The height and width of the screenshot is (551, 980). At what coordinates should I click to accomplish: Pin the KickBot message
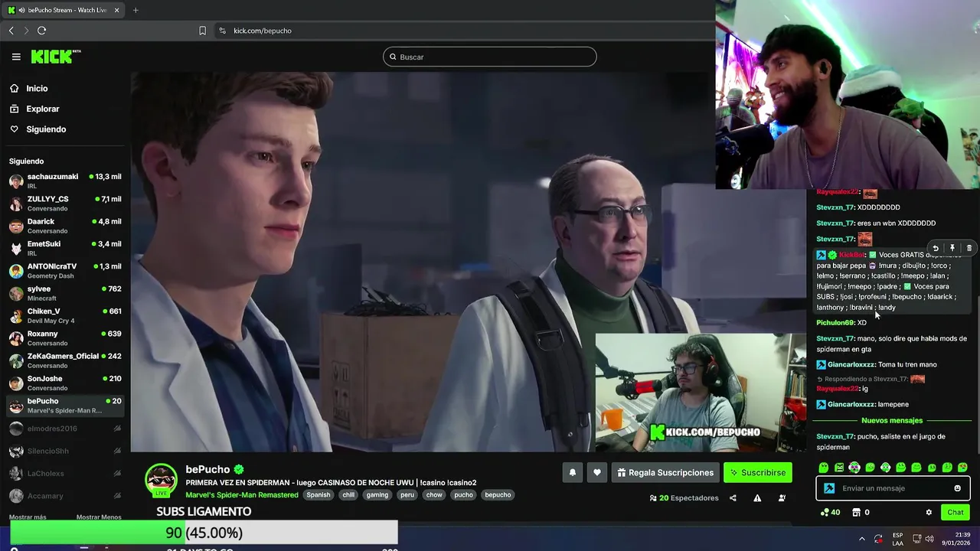click(x=952, y=248)
